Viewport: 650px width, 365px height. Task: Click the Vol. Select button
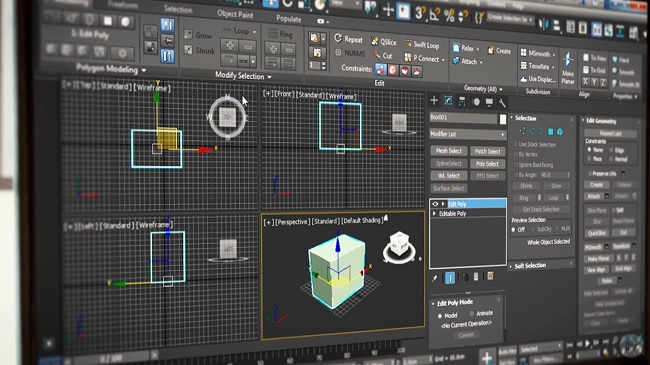coord(449,175)
